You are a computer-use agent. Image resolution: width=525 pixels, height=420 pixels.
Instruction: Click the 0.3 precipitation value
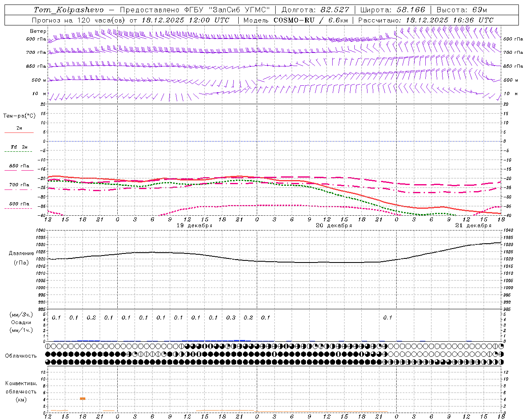[231, 317]
